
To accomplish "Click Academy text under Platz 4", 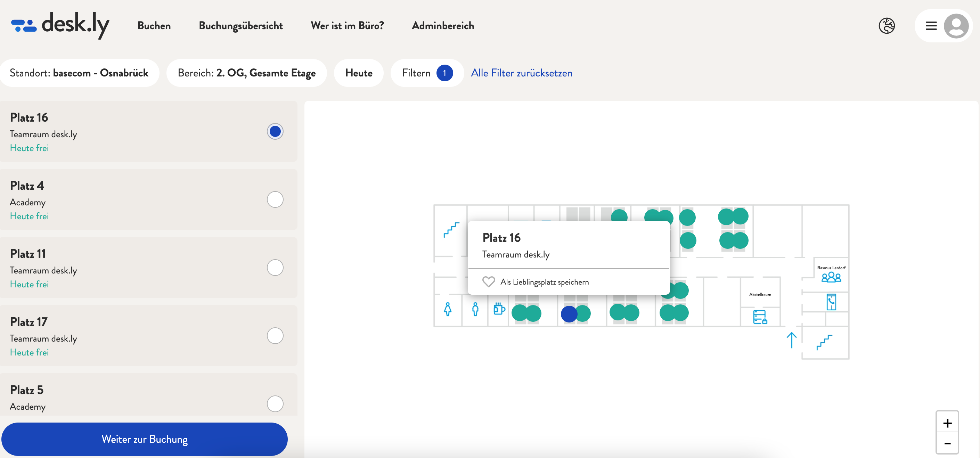I will click(28, 202).
